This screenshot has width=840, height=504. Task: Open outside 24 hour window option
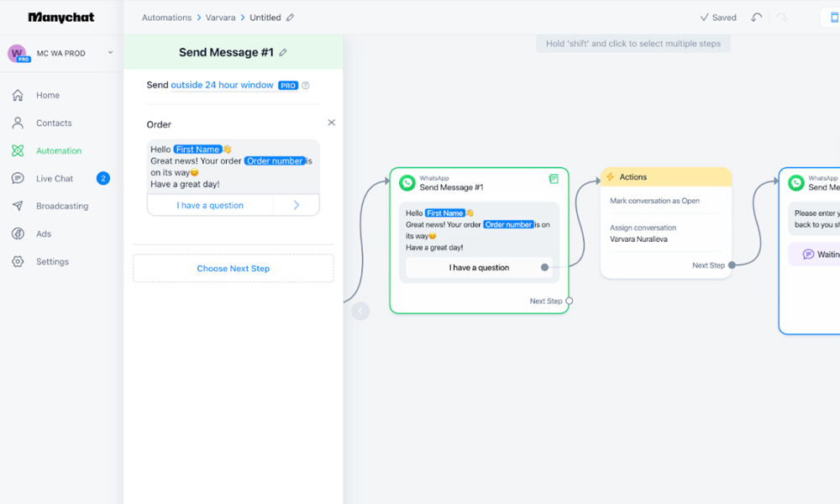tap(222, 85)
